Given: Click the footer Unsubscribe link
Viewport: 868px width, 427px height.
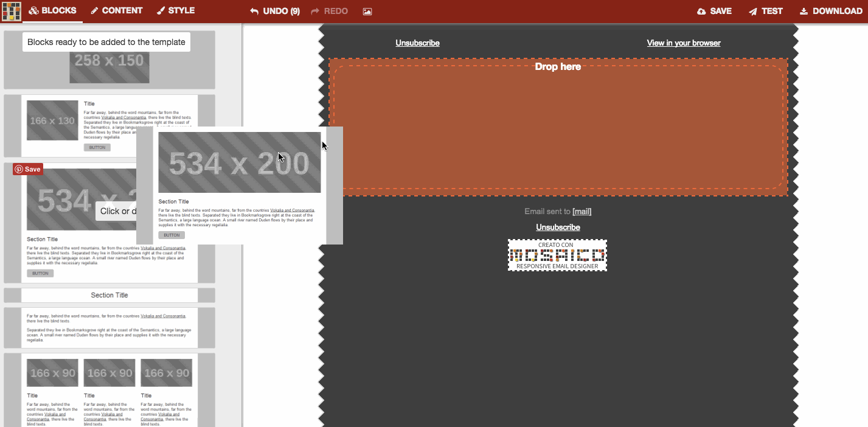Looking at the screenshot, I should click(558, 227).
